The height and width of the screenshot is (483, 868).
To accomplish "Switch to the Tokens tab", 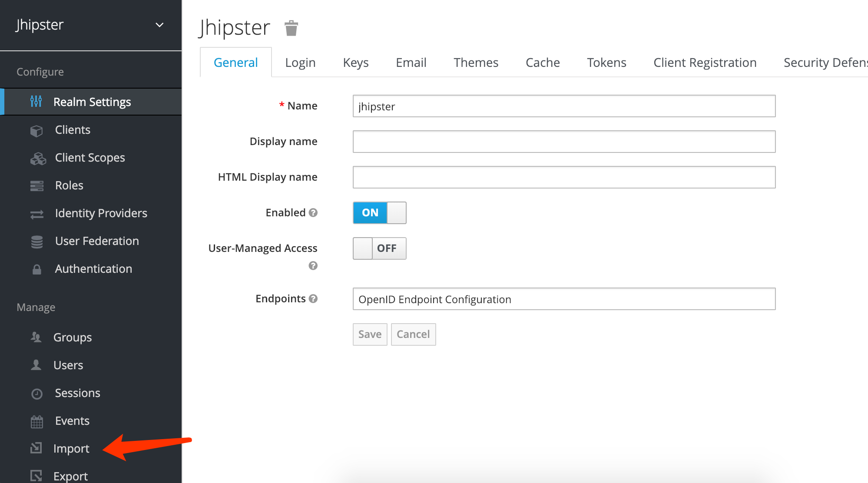I will (x=606, y=63).
